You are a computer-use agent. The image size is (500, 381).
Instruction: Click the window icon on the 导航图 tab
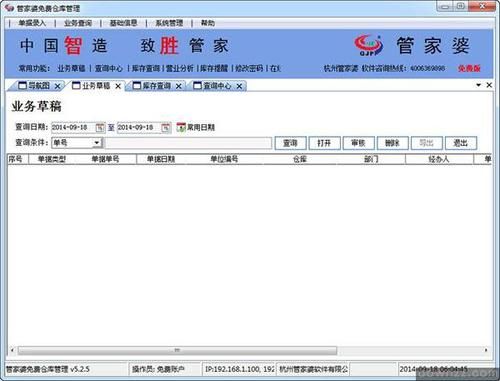pos(22,86)
